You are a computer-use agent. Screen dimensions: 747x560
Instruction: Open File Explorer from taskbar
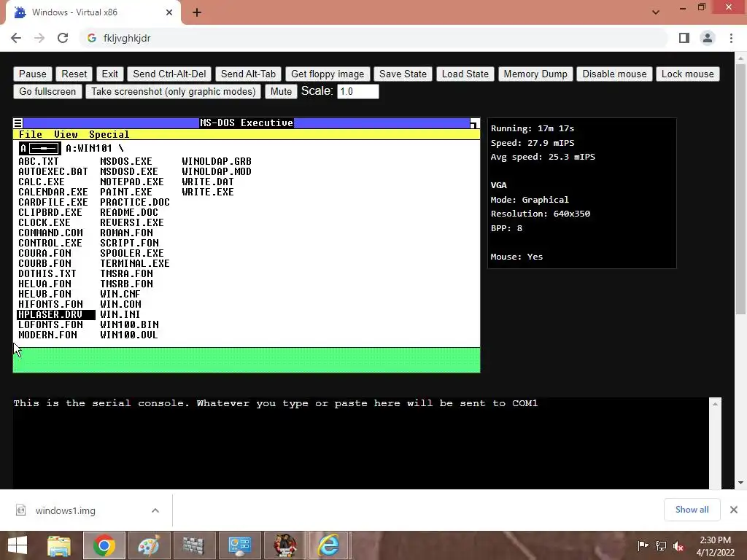coord(59,545)
